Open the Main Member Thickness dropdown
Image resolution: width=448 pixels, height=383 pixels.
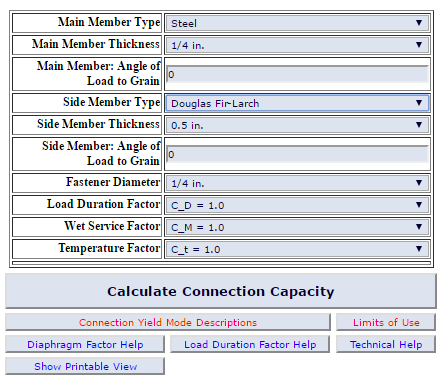[x=297, y=45]
